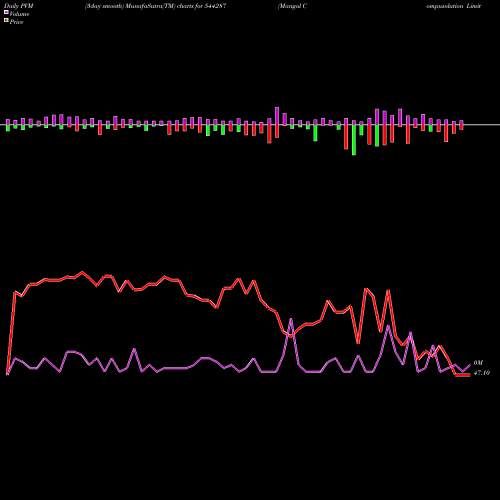Click the '47.10' price value label

pos(481,373)
